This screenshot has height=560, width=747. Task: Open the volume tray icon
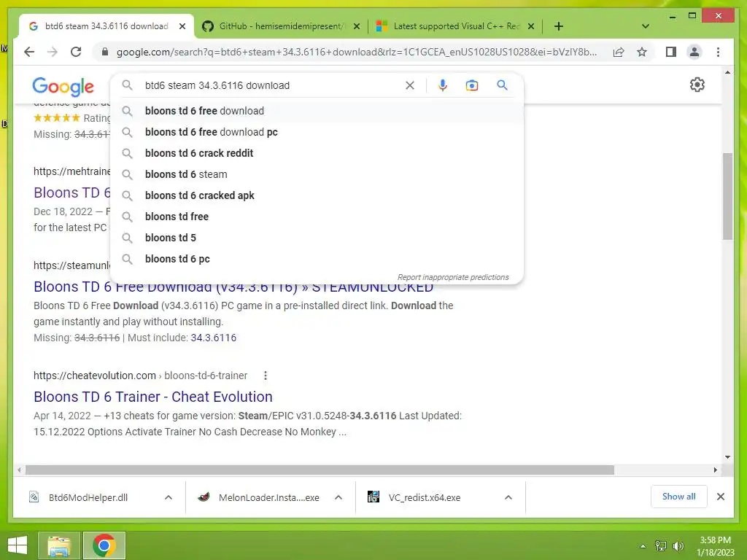pos(678,546)
